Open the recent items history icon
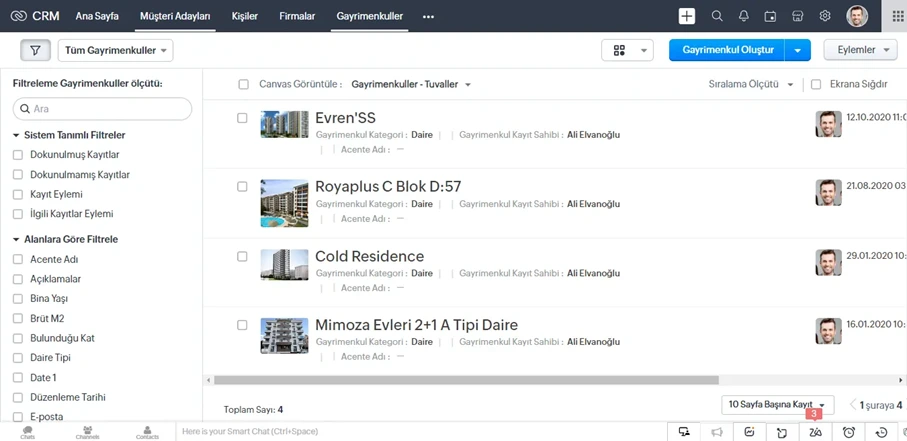Viewport: 907px width, 441px height. [881, 432]
